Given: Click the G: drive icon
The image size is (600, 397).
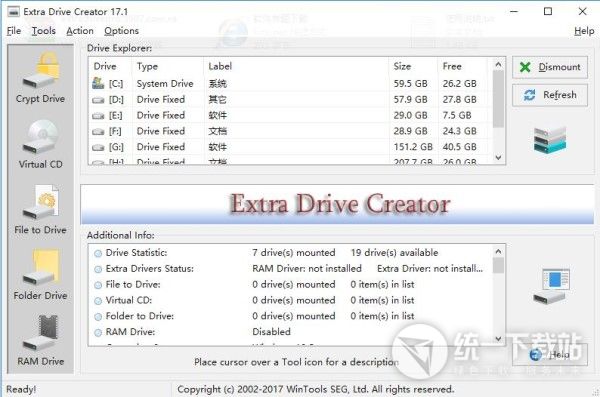Looking at the screenshot, I should coord(98,147).
